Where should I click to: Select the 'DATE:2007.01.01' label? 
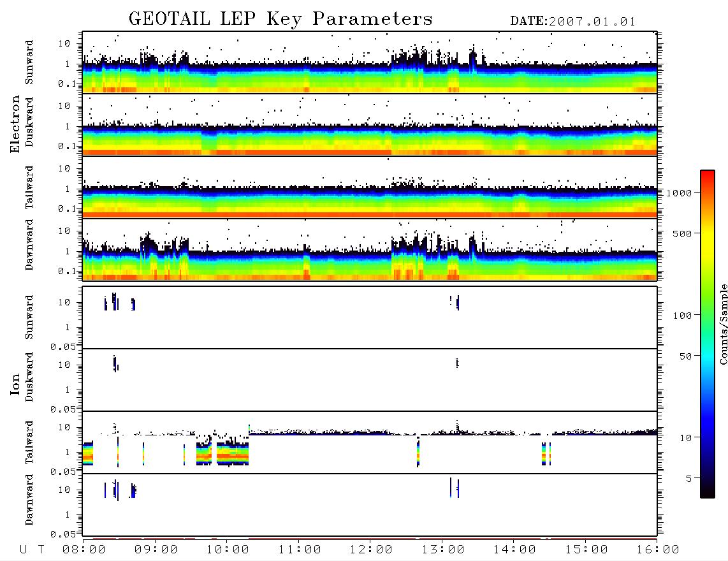click(572, 22)
